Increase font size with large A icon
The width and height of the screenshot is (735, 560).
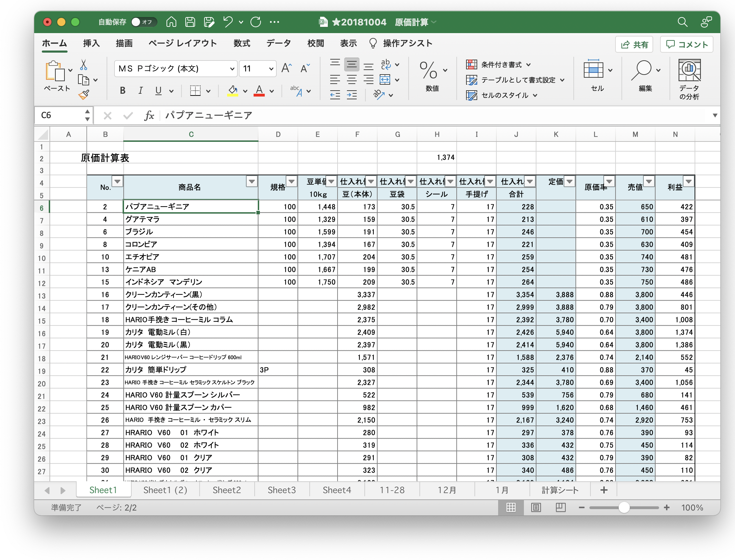pyautogui.click(x=286, y=68)
